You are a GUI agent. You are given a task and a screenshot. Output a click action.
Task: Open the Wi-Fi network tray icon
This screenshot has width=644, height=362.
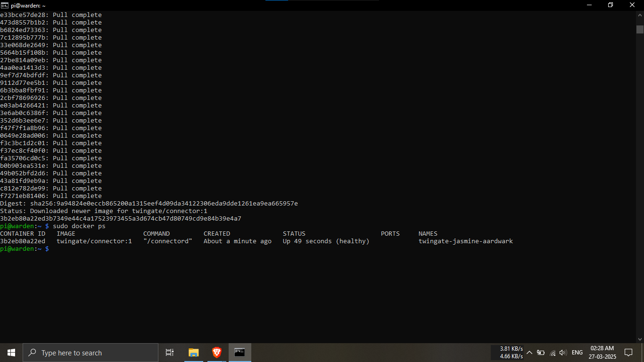[x=553, y=353]
